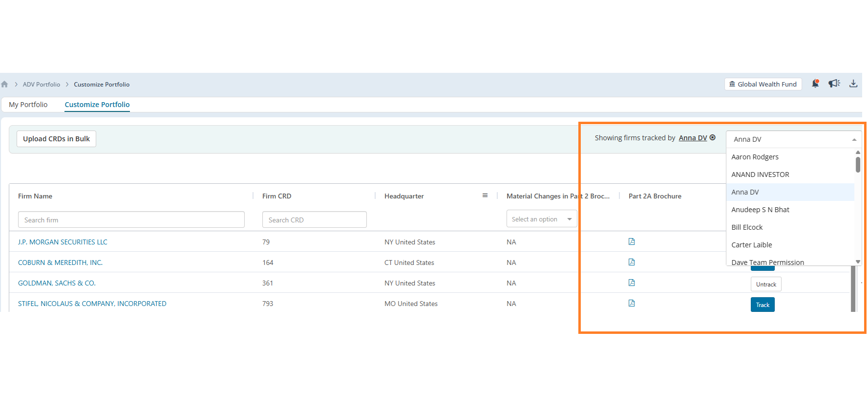Open Part 2A brochure PDF for Coburn & Meredith

632,262
